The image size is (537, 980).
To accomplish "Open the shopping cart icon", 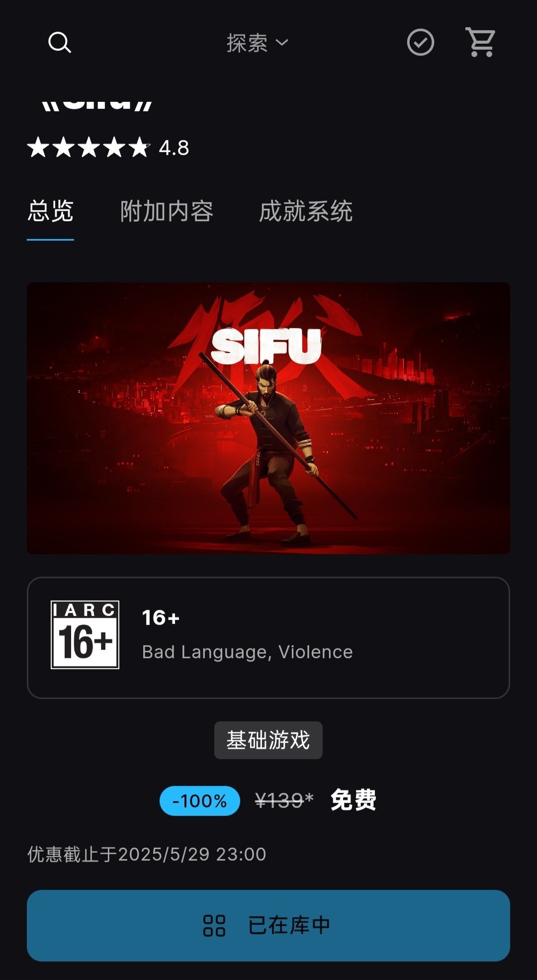I will [x=480, y=42].
